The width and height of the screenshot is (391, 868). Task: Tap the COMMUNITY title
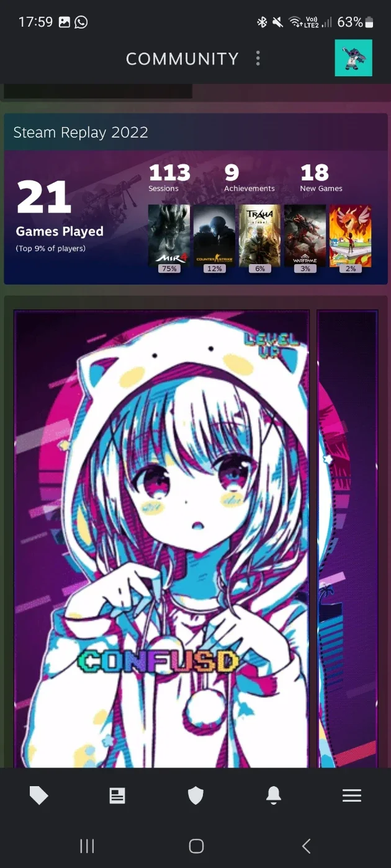[182, 59]
